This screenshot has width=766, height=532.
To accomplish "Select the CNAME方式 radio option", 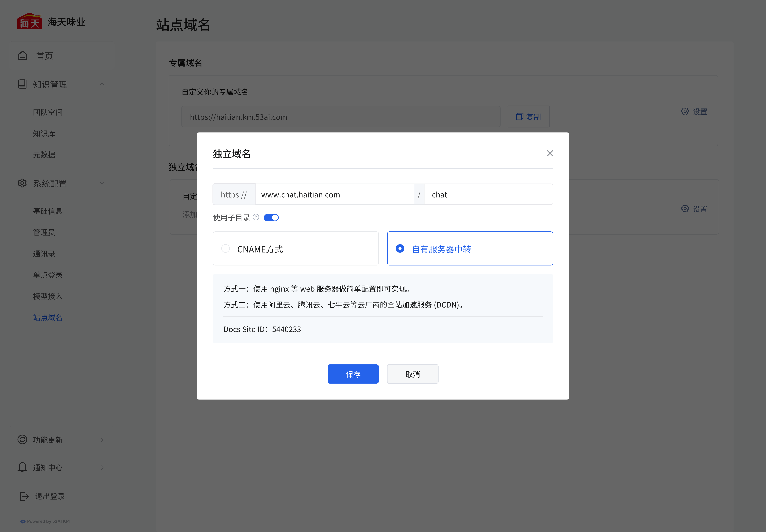I will click(x=226, y=249).
